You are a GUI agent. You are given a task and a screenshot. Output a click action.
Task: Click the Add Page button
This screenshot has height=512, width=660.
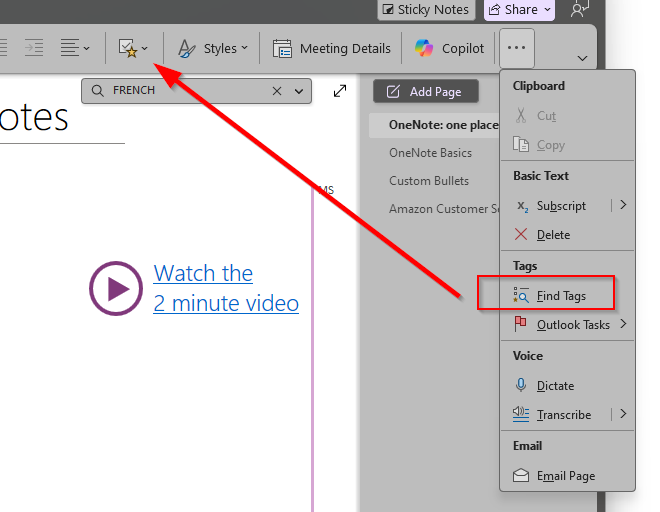click(426, 91)
